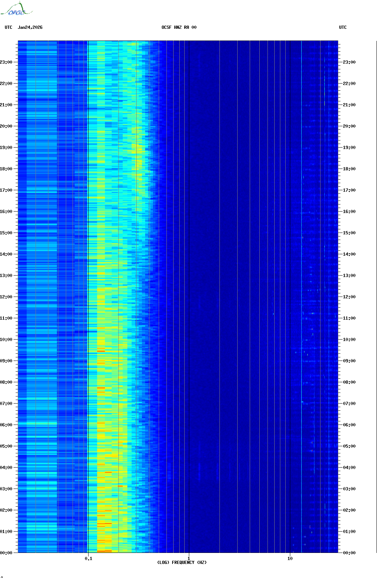This screenshot has height=581, width=392.
Task: Click the red spot near 15:00 in spectrogram
Action: [x=302, y=237]
